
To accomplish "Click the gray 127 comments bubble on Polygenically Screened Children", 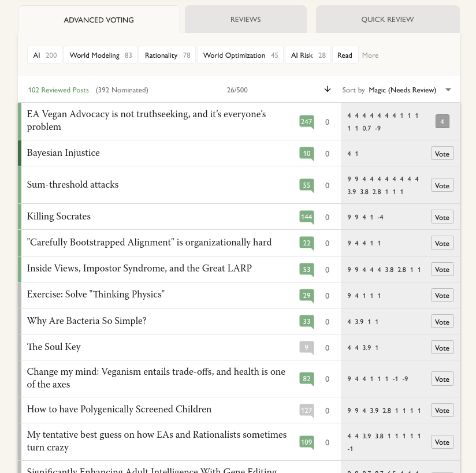I will [x=306, y=411].
